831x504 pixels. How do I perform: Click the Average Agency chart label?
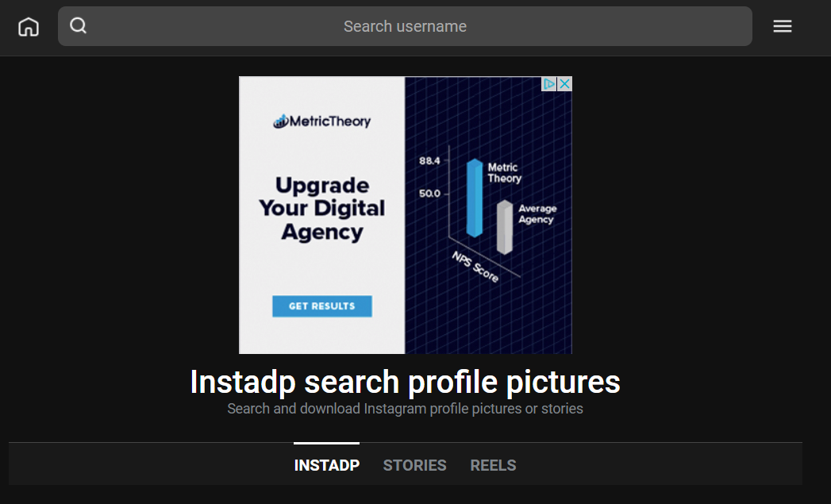pos(537,214)
